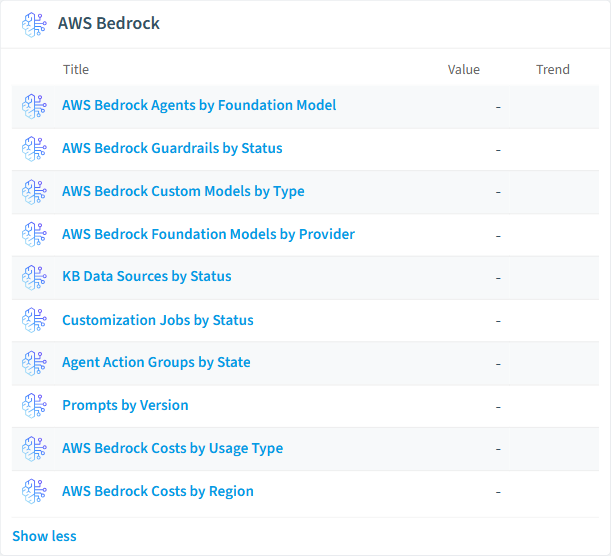Click value dash for Guardrails by Status
The width and height of the screenshot is (611, 556).
498,150
